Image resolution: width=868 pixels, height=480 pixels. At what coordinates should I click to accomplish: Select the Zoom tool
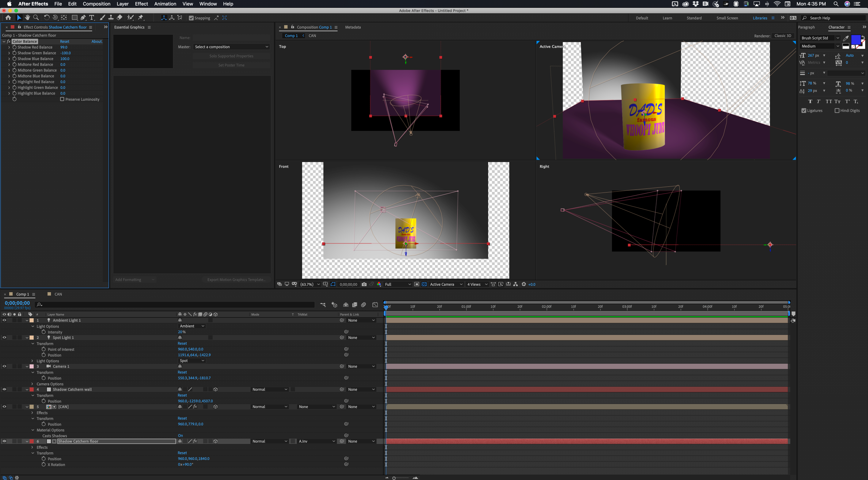pos(36,18)
